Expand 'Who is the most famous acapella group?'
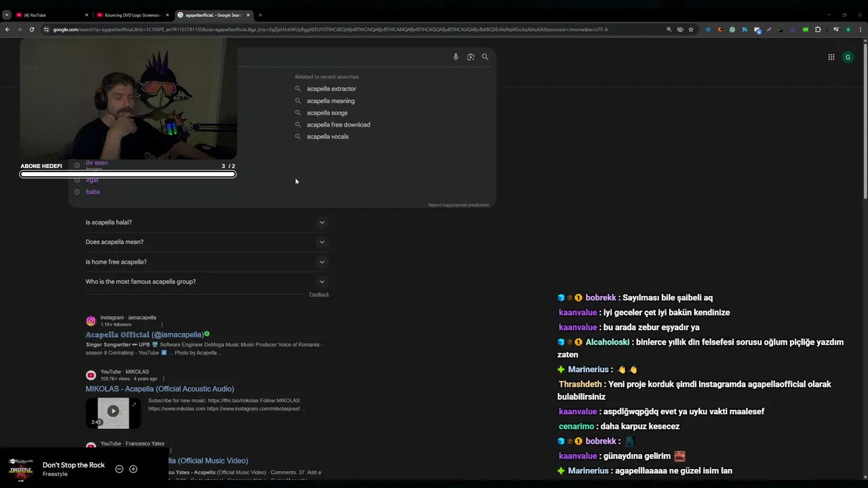The height and width of the screenshot is (488, 868). click(x=205, y=281)
